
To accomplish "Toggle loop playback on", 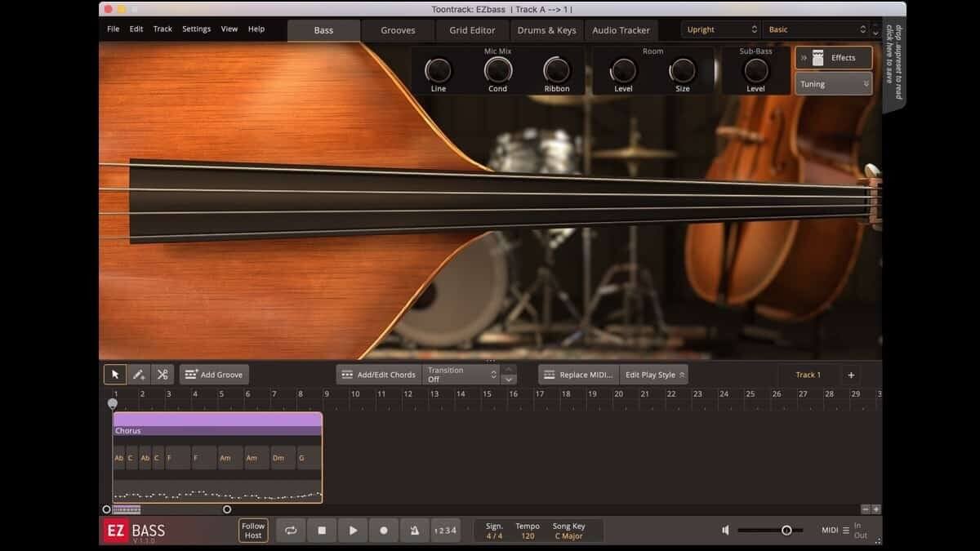I will [290, 530].
